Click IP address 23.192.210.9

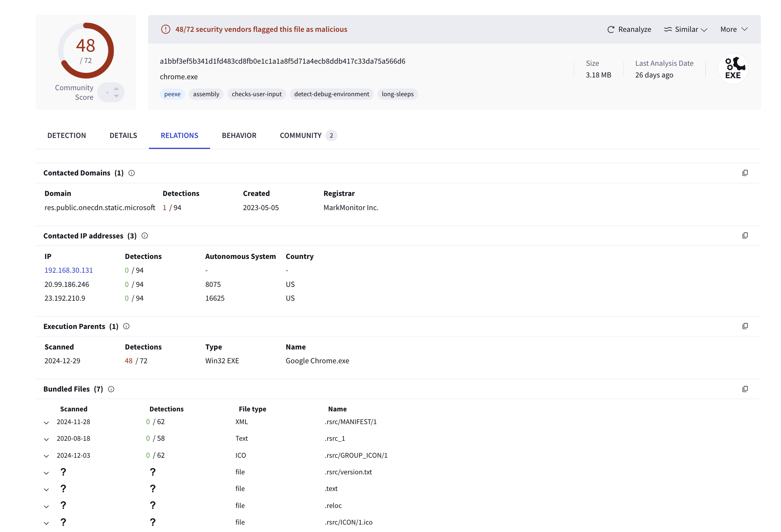[65, 298]
